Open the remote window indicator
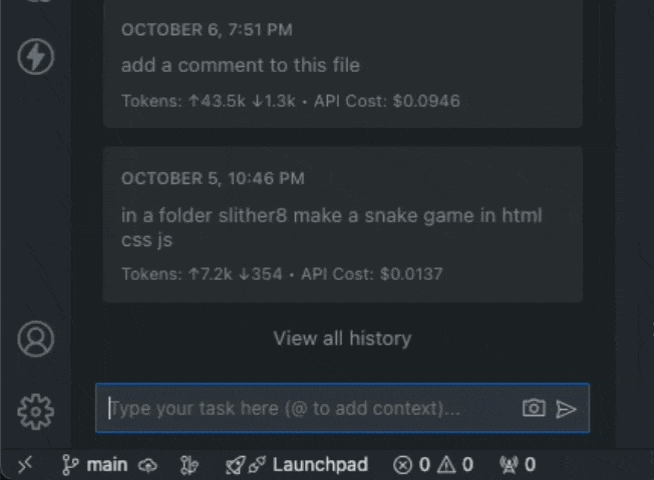Viewport: 654px width, 480px height. point(25,464)
